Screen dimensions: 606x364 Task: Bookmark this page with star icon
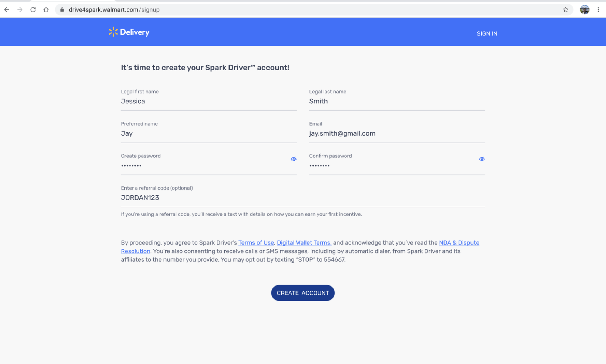tap(565, 10)
